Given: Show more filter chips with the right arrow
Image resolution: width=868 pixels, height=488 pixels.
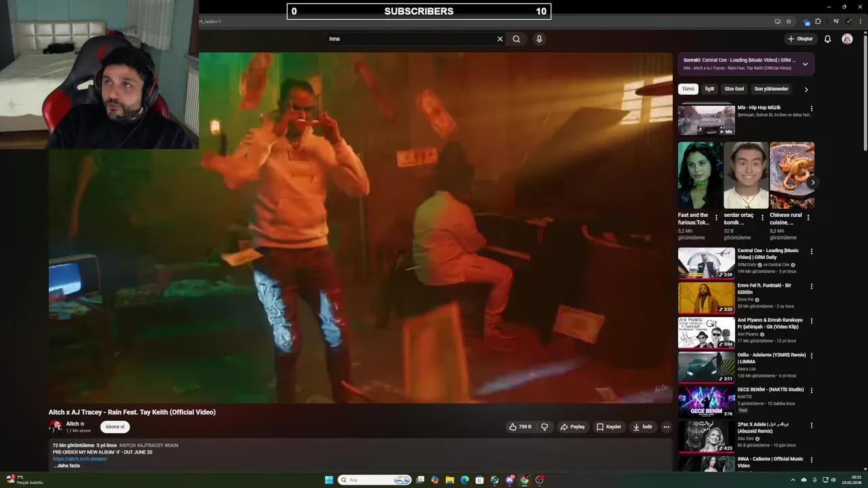Looking at the screenshot, I should [806, 89].
